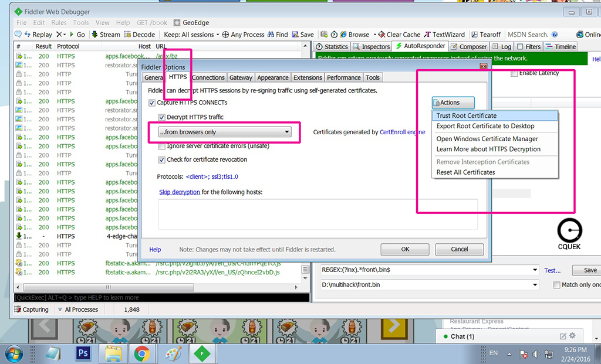Click the Browse Internet Explorer icon

(343, 35)
